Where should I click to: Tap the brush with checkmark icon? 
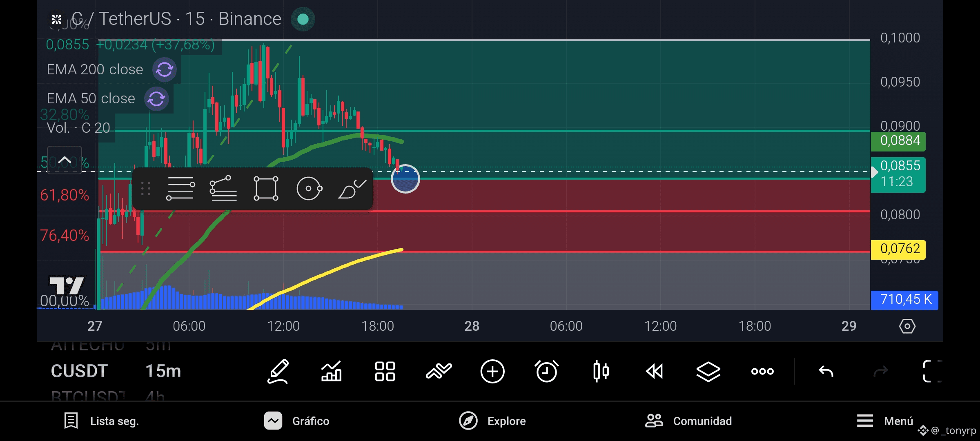point(352,189)
